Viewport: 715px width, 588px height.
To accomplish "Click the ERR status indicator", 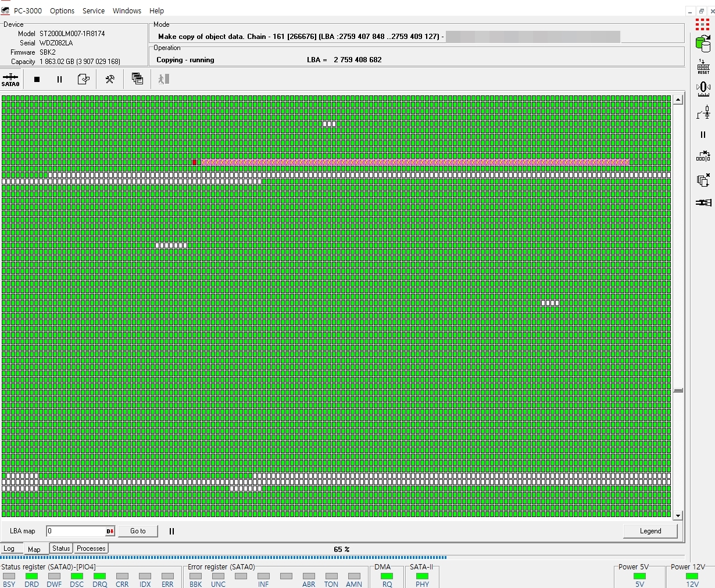I will [x=167, y=576].
